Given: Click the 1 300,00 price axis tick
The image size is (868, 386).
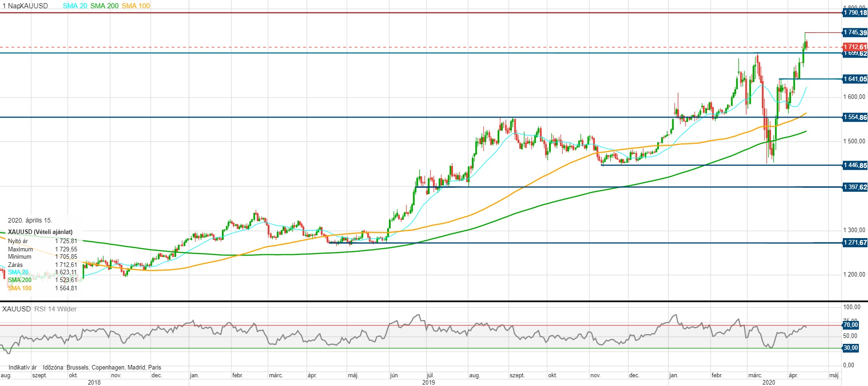Looking at the screenshot, I should point(854,230).
